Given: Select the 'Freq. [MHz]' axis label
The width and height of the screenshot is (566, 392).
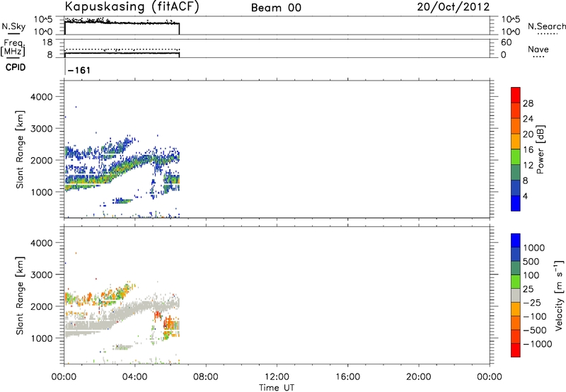Looking at the screenshot, I should coord(13,47).
